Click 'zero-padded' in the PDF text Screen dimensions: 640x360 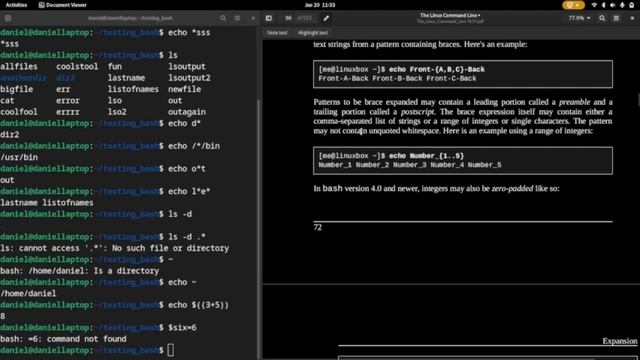click(x=512, y=189)
